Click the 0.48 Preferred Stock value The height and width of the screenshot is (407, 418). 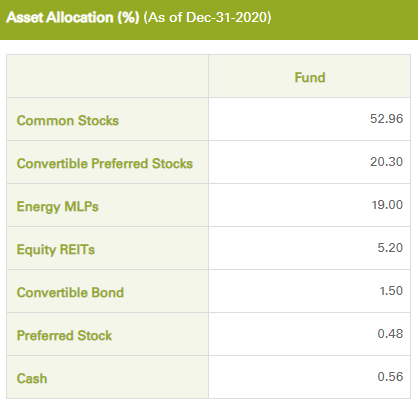pos(390,334)
